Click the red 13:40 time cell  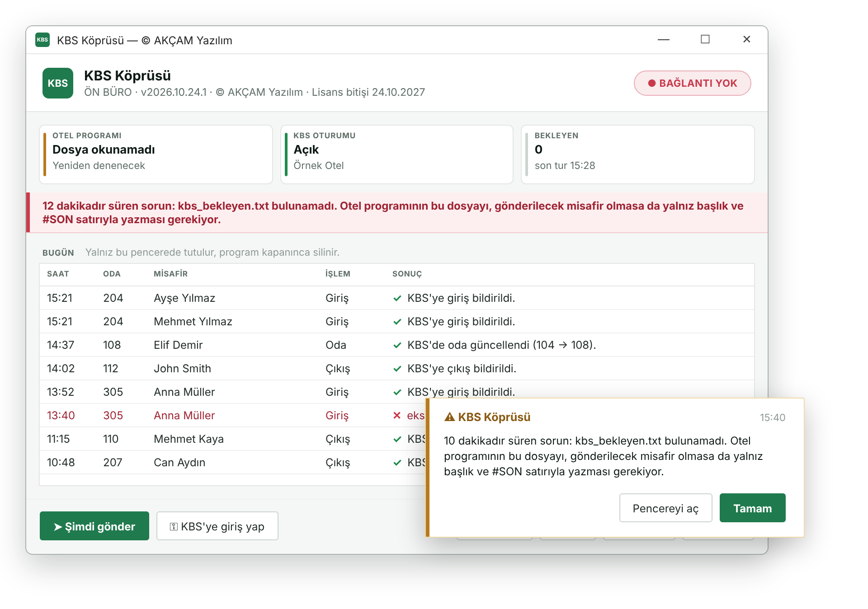61,416
